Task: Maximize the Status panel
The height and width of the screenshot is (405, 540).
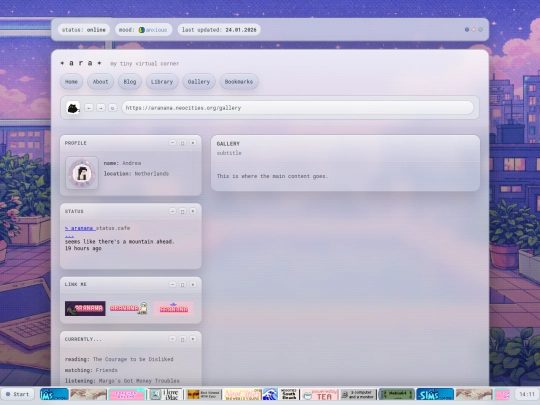Action: 183,211
